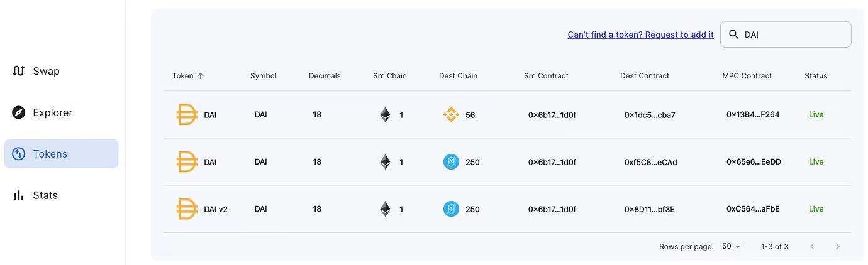Screen dimensions: 868x265
Task: Open the rows per page dropdown
Action: pos(732,246)
